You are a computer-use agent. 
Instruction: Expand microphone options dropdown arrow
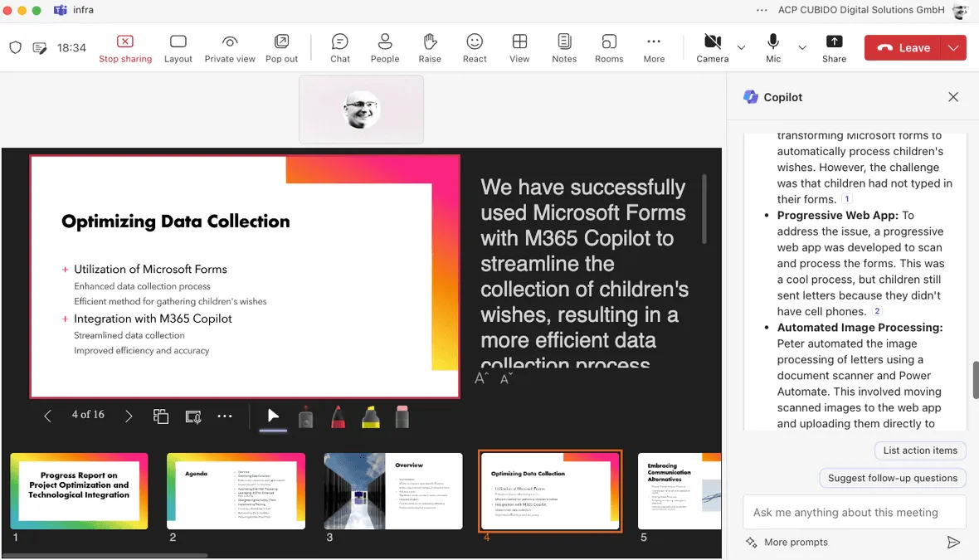point(802,48)
